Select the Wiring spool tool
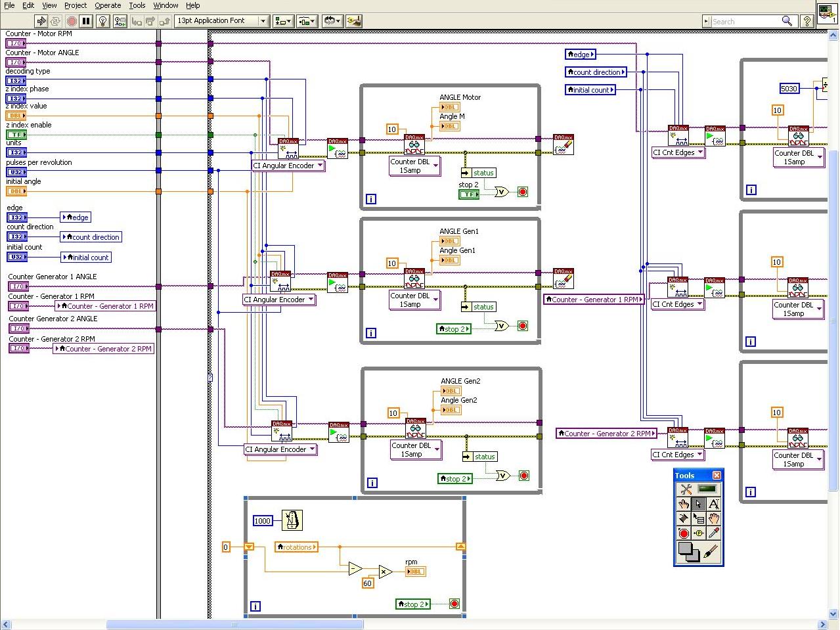 coord(684,519)
